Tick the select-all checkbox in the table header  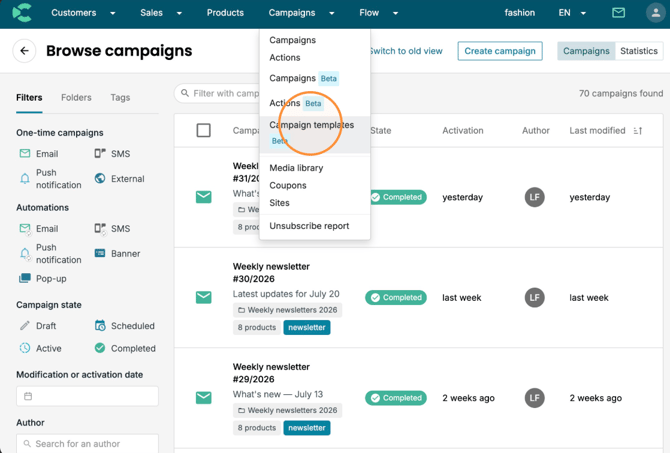pos(203,130)
